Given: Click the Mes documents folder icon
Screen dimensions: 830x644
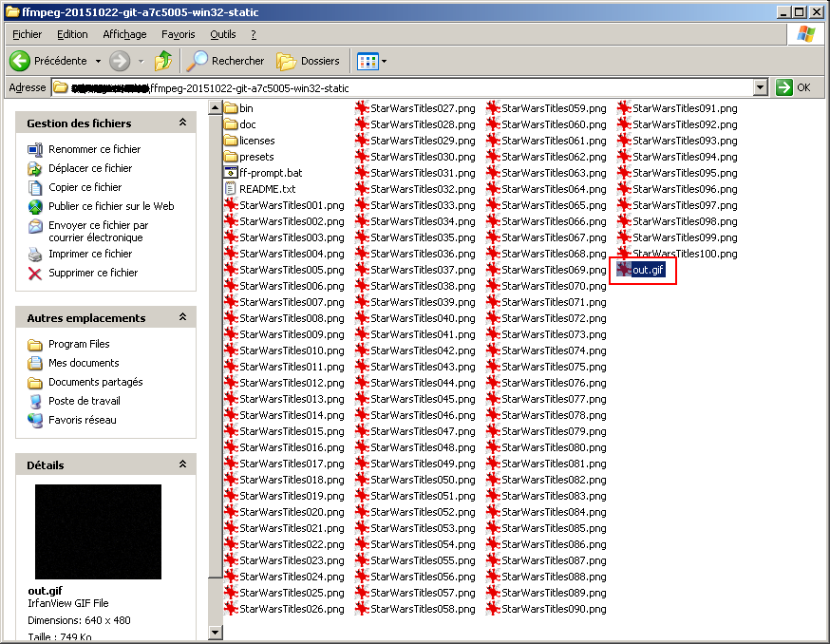Looking at the screenshot, I should [x=35, y=363].
